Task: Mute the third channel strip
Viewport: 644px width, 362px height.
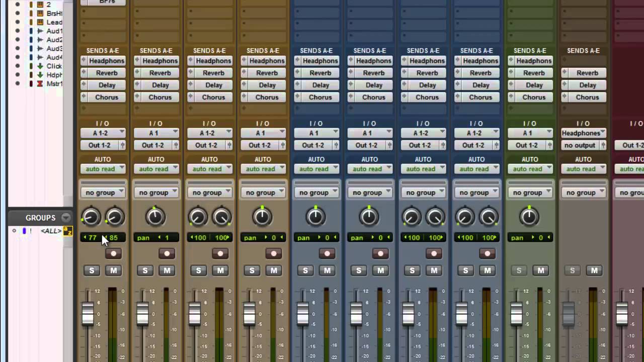Action: (220, 270)
